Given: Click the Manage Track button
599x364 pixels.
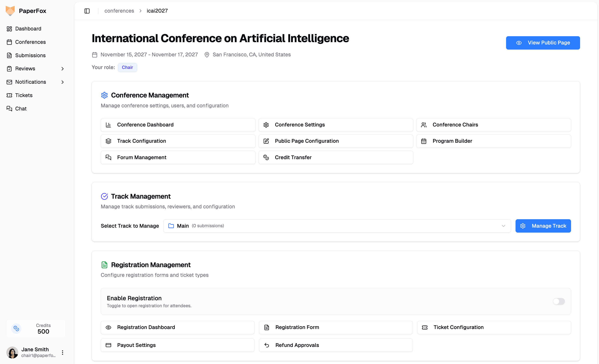Looking at the screenshot, I should click(543, 226).
